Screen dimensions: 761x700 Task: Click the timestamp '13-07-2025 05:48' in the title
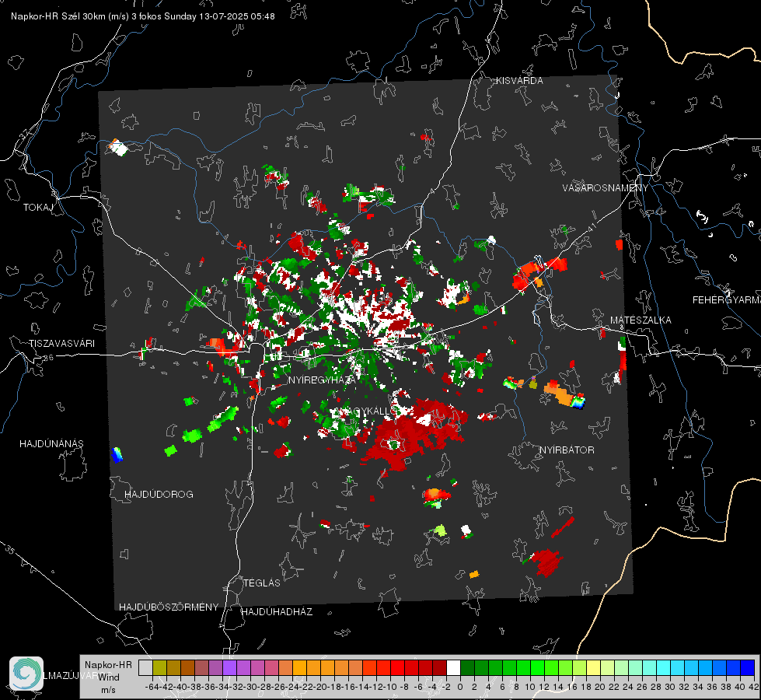(237, 16)
